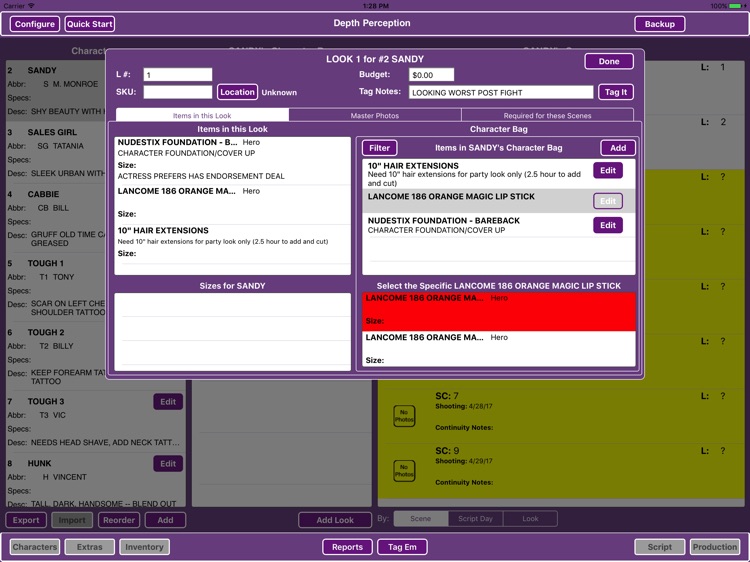Open the Extras section
The image size is (750, 562).
(x=89, y=547)
